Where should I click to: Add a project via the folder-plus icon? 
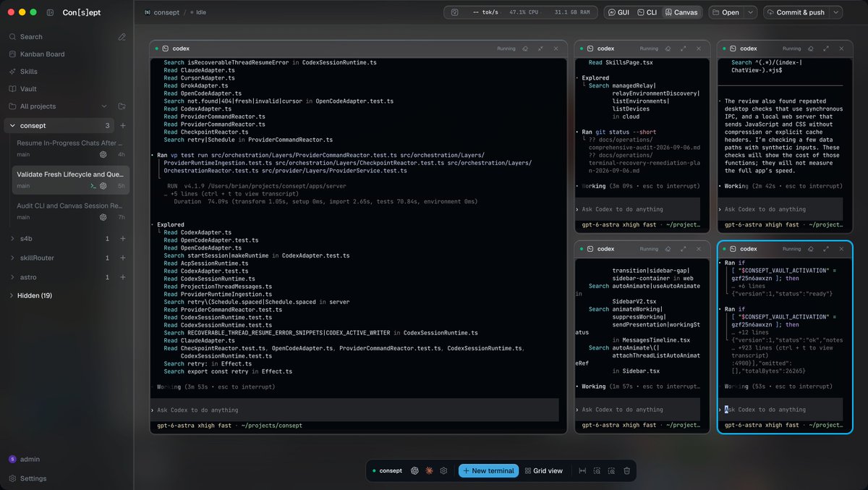122,106
